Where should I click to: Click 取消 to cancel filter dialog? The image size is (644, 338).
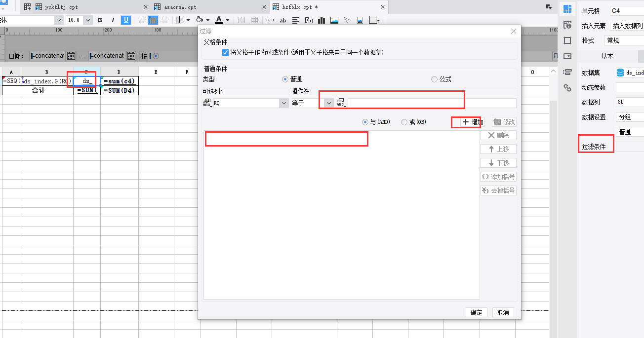(x=503, y=312)
